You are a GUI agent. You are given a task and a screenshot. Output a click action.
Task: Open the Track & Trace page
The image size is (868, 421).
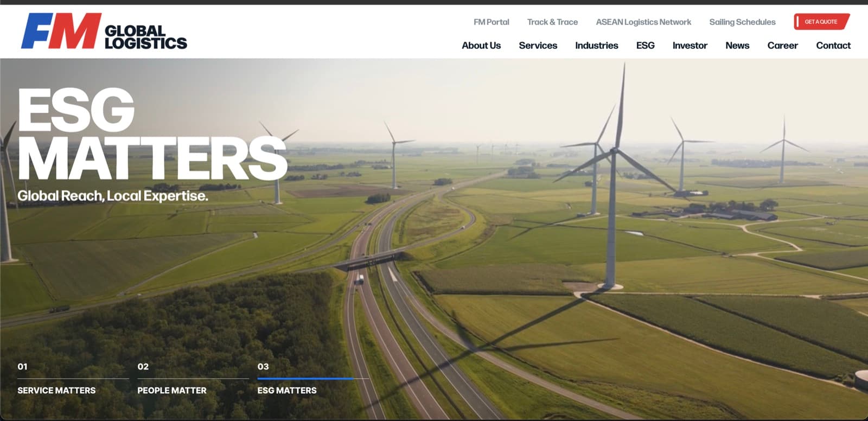coord(552,22)
